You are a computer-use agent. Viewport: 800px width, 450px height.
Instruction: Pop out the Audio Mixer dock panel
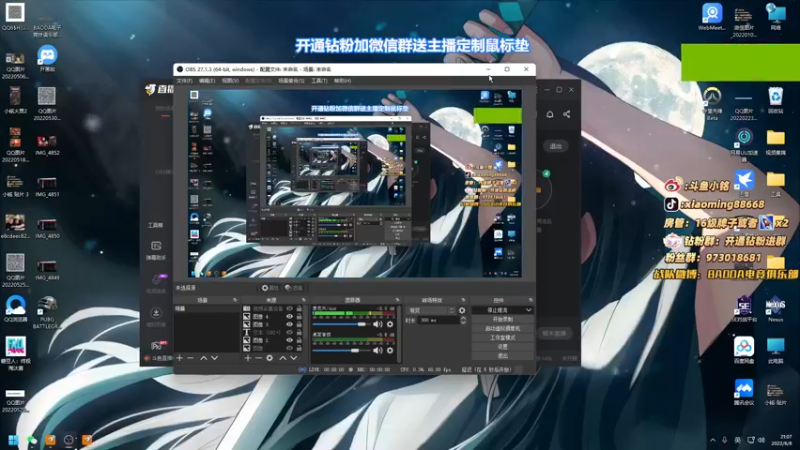397,300
